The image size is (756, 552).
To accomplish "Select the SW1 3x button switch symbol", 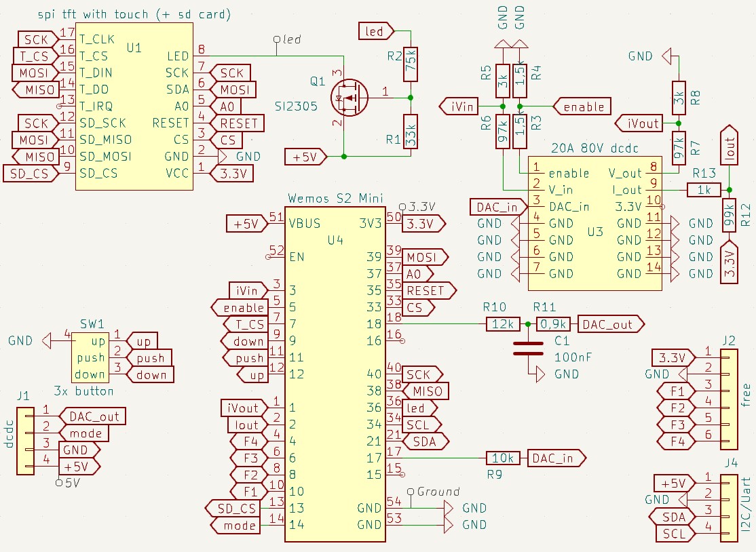I will [90, 357].
